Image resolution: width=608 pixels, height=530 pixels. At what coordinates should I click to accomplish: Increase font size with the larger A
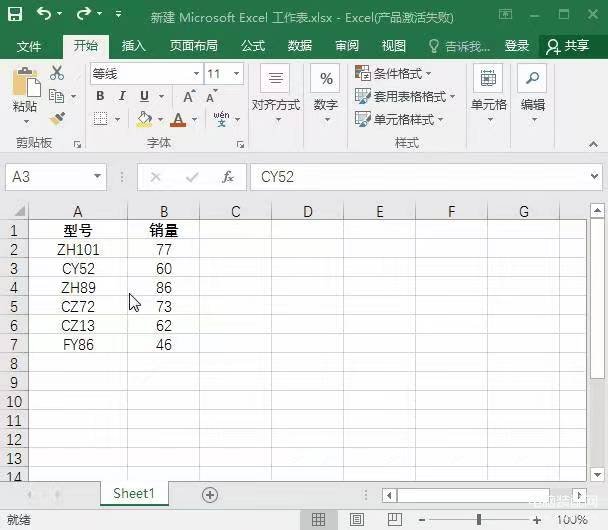pyautogui.click(x=189, y=96)
